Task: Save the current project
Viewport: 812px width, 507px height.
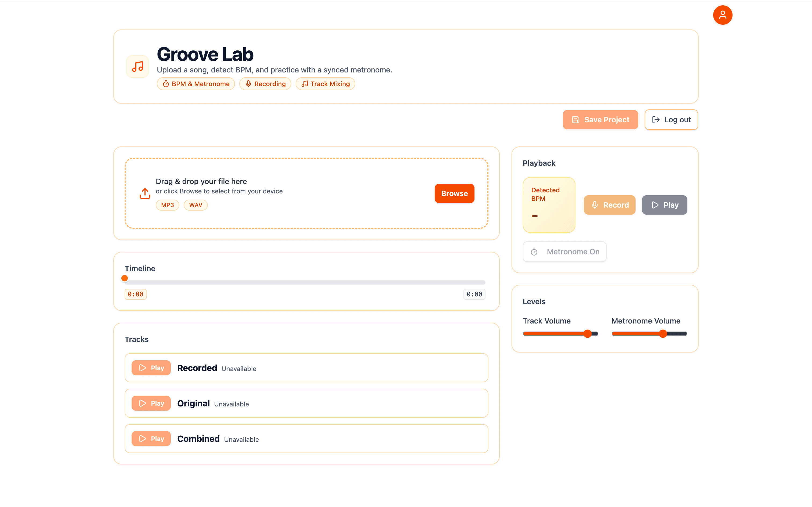Action: coord(600,119)
